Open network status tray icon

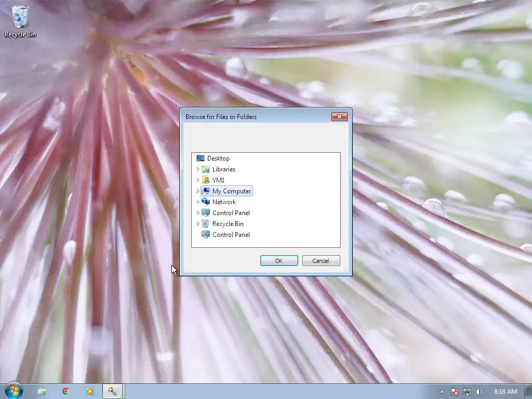467,392
